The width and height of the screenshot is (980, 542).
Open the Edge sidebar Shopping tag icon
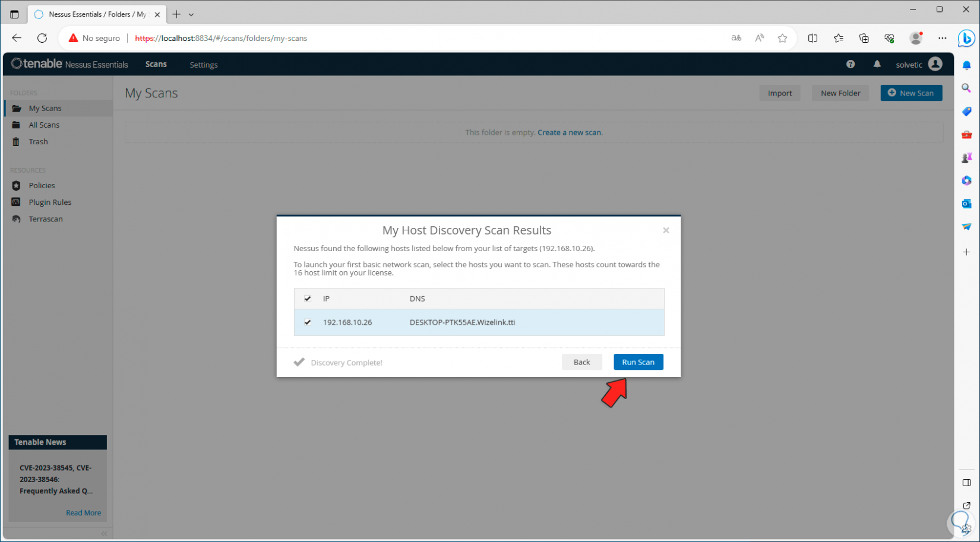[x=966, y=111]
